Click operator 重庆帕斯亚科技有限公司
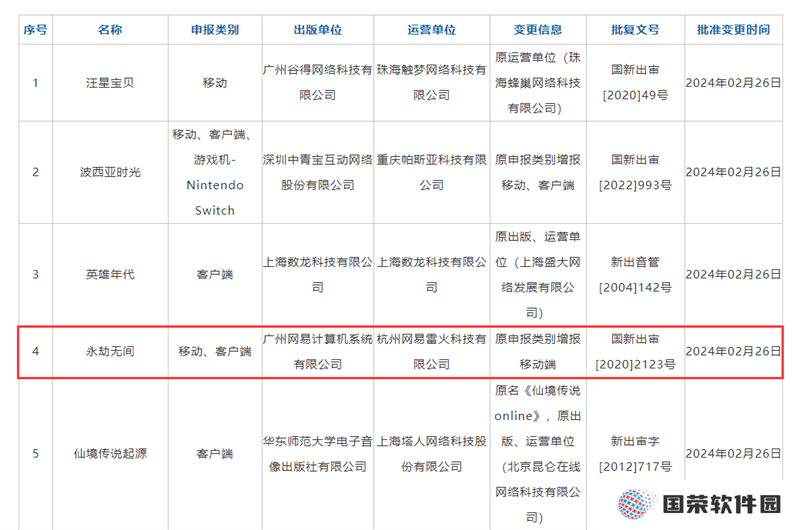The width and height of the screenshot is (800, 530). coord(432,172)
